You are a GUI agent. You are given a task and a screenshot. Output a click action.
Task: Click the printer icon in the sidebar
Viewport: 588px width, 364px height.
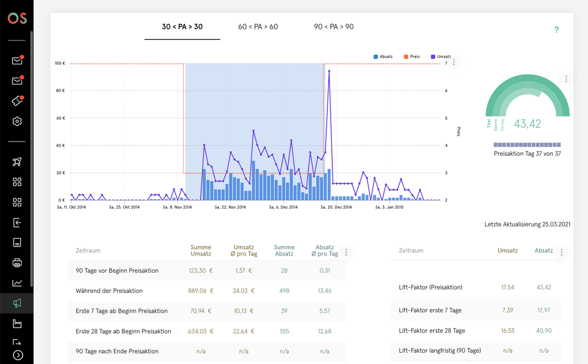pyautogui.click(x=17, y=263)
